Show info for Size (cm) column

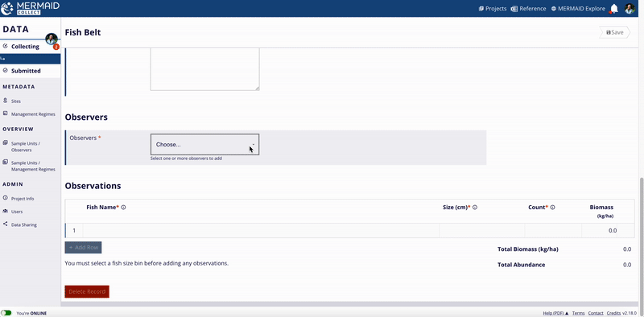coord(475,208)
